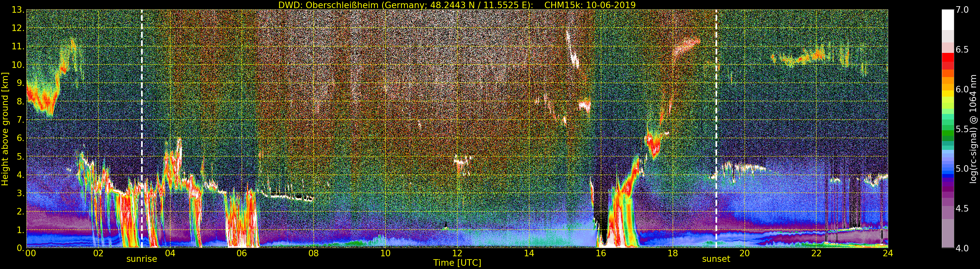Click the colorbar '6.5' value label
980x269 pixels.
[962, 50]
